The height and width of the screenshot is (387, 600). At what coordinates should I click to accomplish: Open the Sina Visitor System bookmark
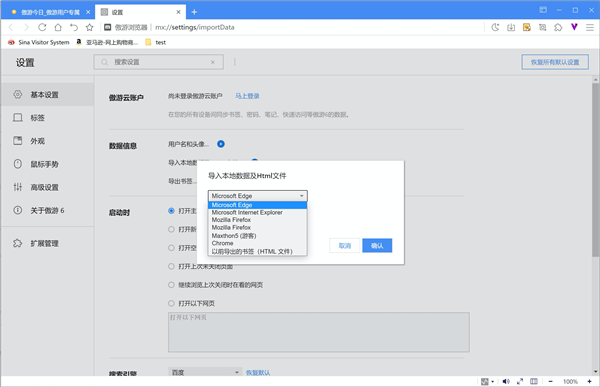(x=39, y=42)
